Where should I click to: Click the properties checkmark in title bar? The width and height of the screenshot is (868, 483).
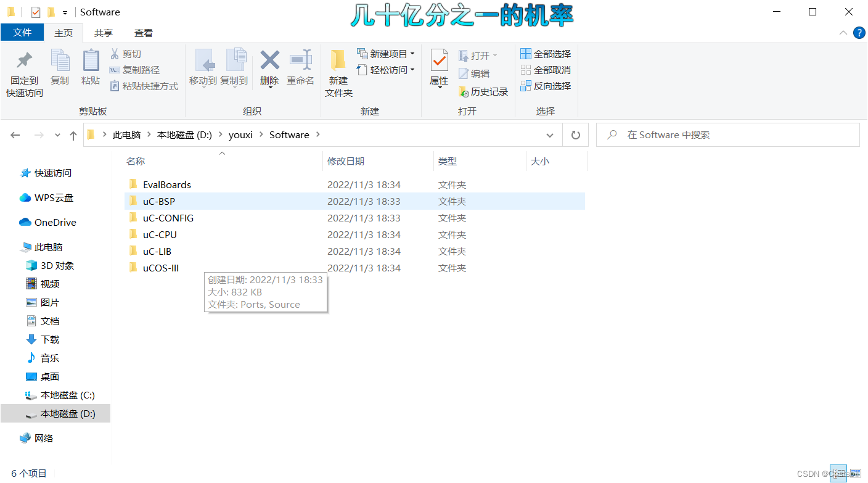(36, 12)
